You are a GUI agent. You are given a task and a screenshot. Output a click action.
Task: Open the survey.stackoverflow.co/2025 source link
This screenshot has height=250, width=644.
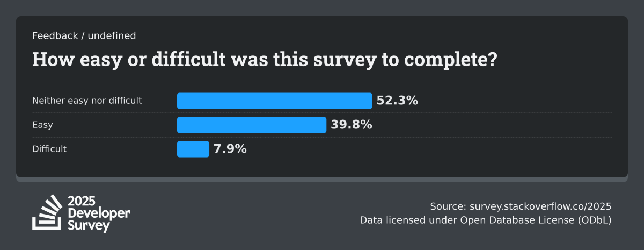point(540,206)
